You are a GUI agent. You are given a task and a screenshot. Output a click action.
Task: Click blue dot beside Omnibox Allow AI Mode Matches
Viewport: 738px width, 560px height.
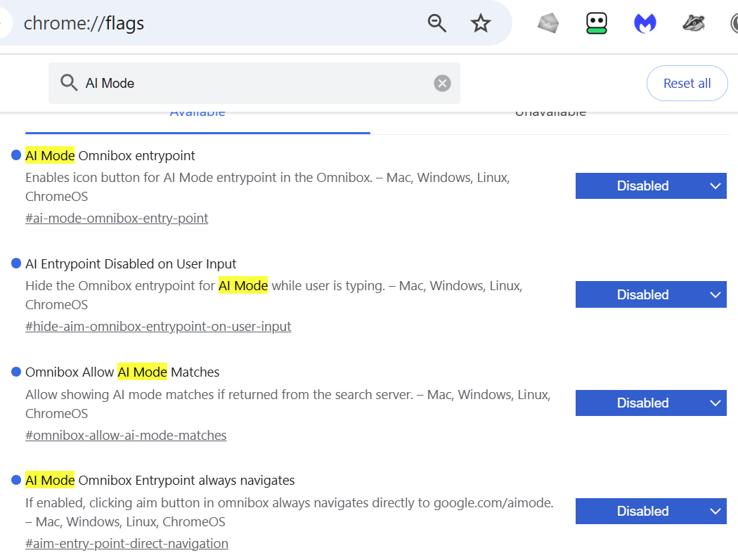[16, 372]
